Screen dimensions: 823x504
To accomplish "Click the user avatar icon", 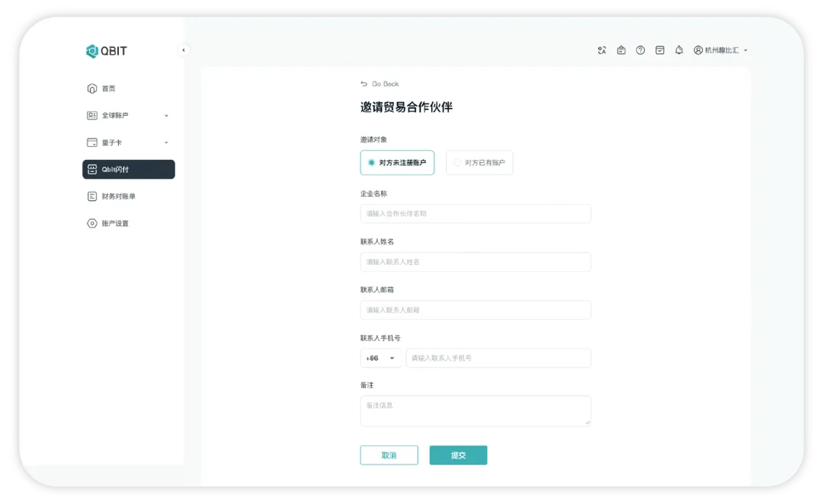I will (x=698, y=50).
